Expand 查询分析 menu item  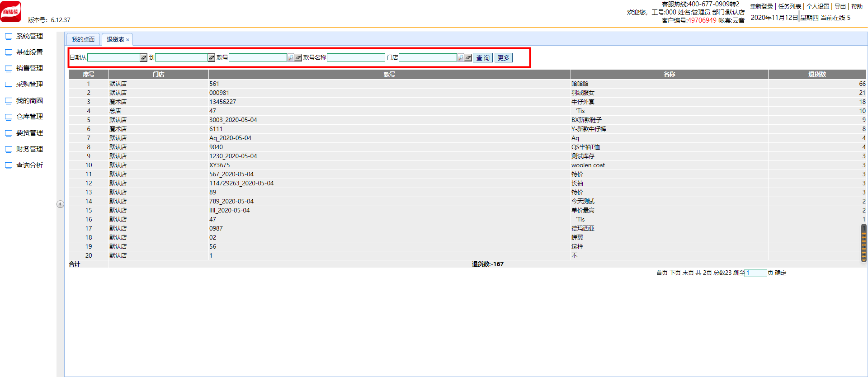coord(29,165)
